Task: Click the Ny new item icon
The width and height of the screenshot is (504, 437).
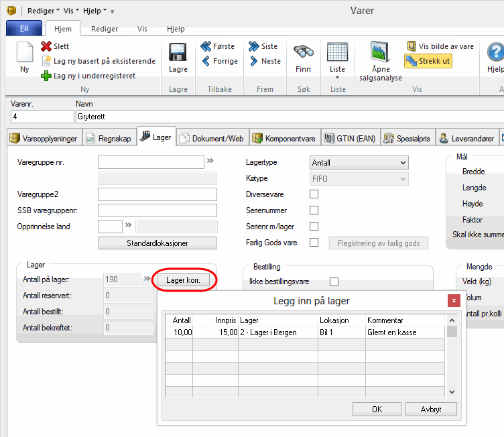Action: pos(25,56)
